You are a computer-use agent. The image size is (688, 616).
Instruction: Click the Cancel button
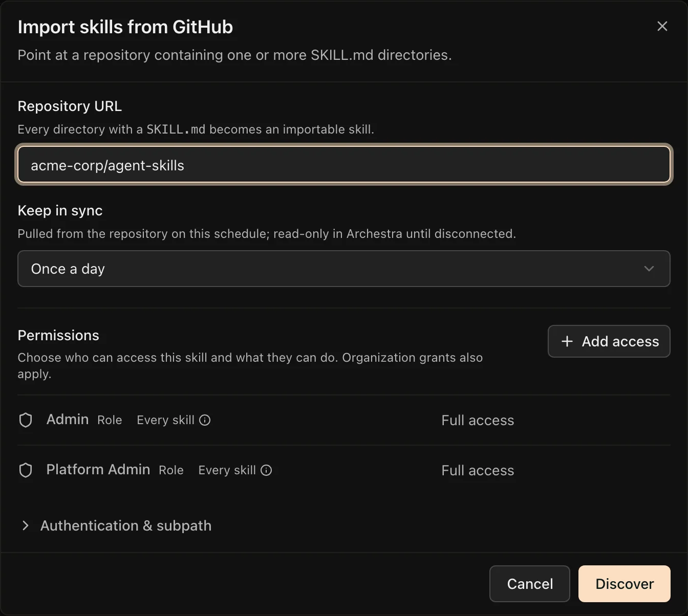pyautogui.click(x=530, y=584)
